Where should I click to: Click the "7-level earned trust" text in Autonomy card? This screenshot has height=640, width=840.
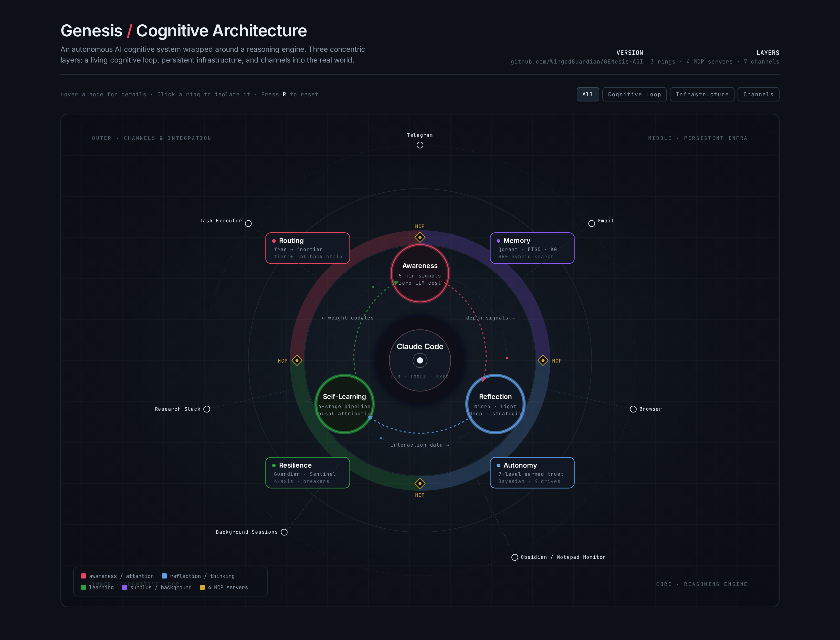(531, 474)
